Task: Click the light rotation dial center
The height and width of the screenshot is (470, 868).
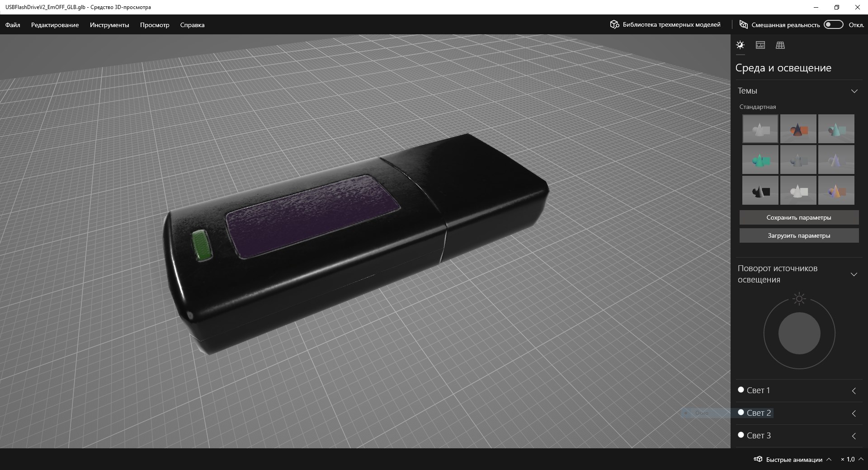Action: (x=799, y=334)
